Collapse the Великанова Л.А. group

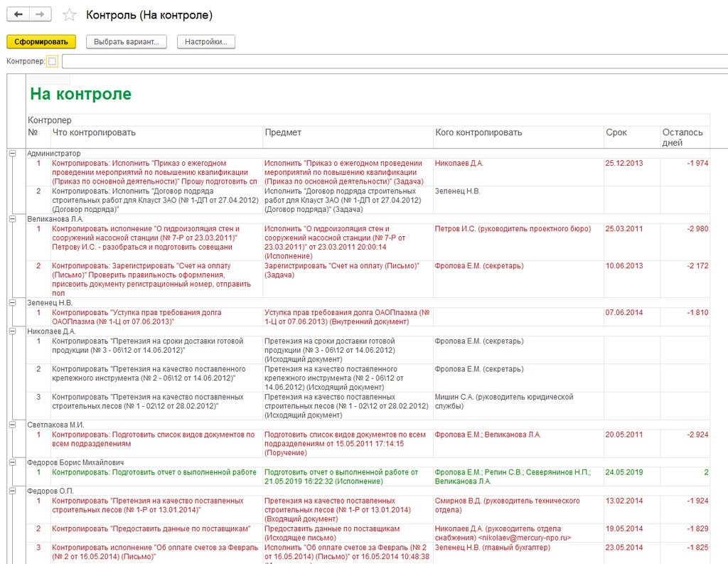[12, 219]
